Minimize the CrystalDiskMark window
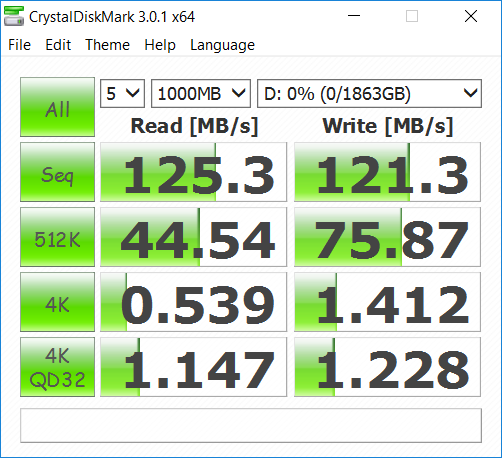Image resolution: width=502 pixels, height=458 pixels. (x=354, y=16)
